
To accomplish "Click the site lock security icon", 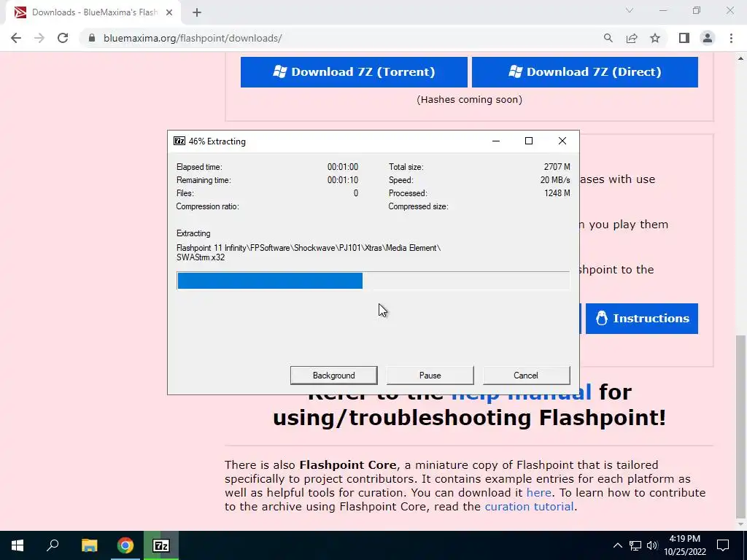I will (x=92, y=38).
